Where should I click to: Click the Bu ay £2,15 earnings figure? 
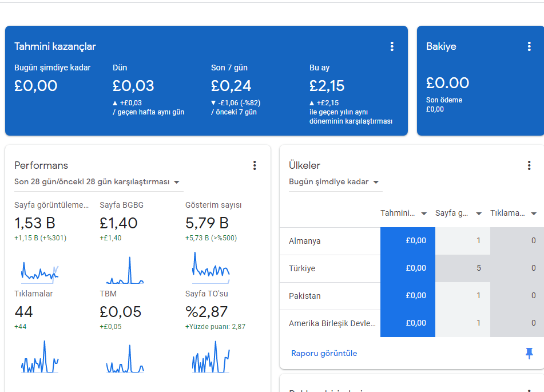point(327,86)
